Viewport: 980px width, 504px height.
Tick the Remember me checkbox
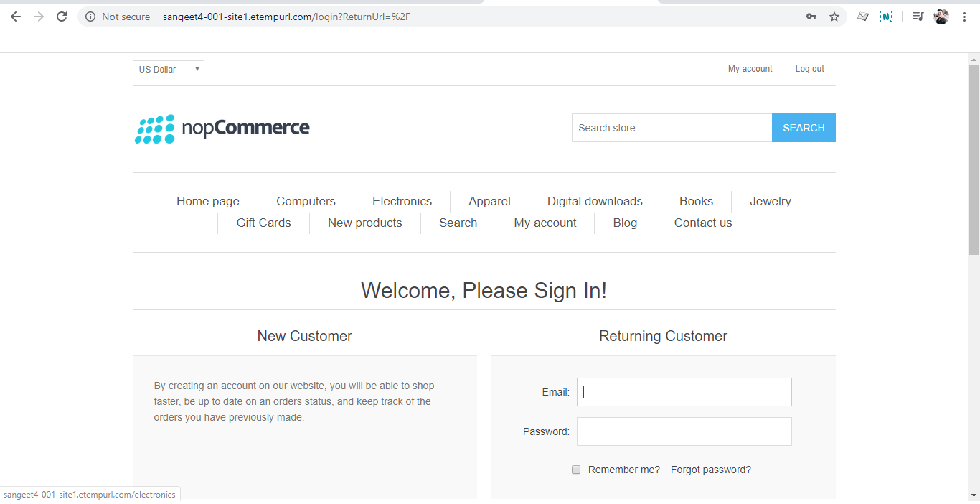point(575,470)
